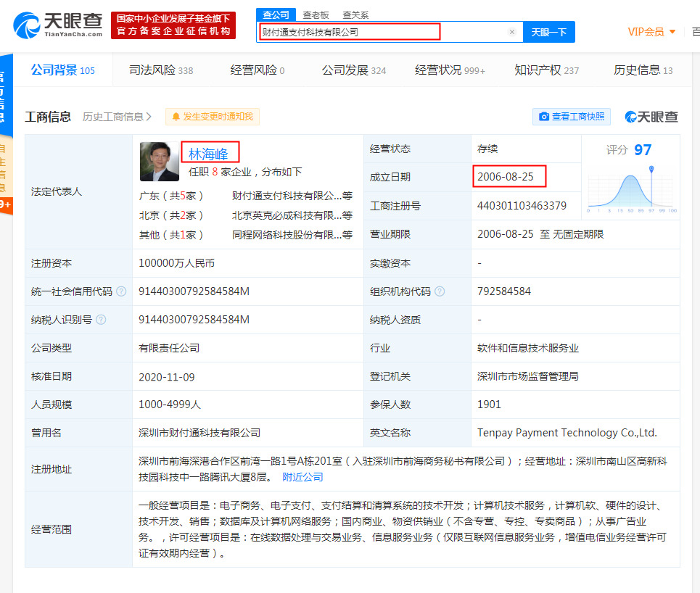The image size is (700, 593).
Task: Click the national SME fund credit banner
Action: pos(173,25)
